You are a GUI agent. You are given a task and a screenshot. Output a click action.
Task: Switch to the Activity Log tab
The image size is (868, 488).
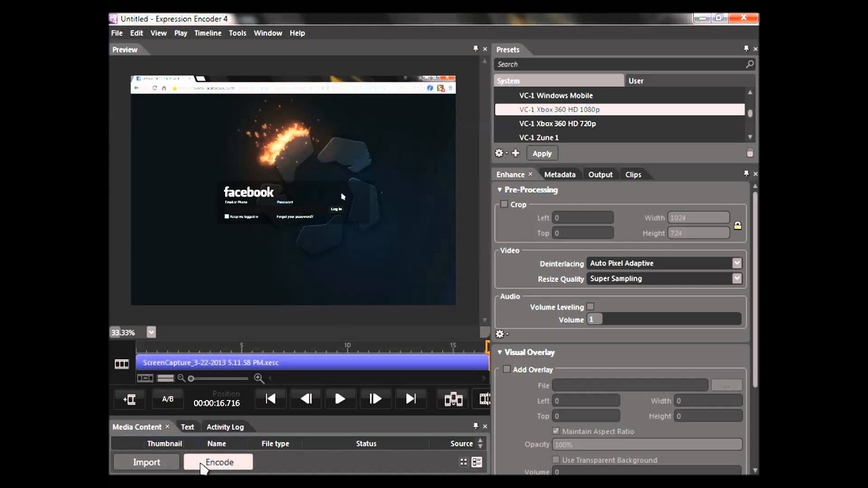[x=225, y=427]
